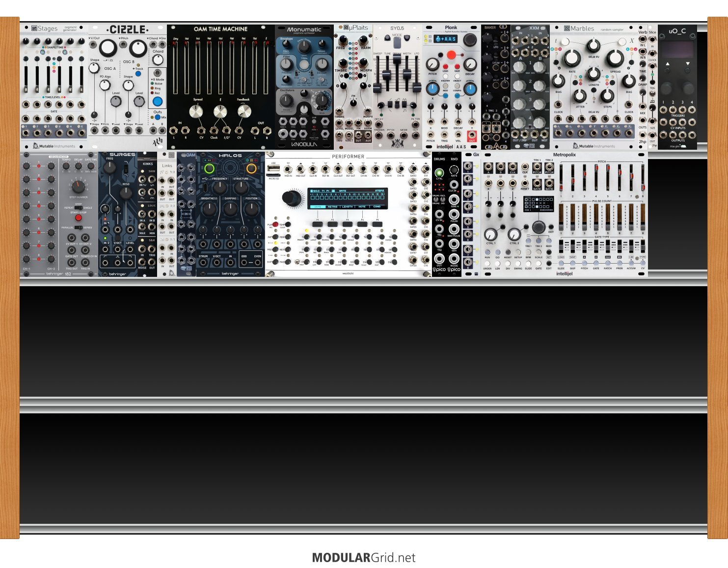Click the Mutable Instruments logo on Stages
The height and width of the screenshot is (568, 728).
point(54,146)
